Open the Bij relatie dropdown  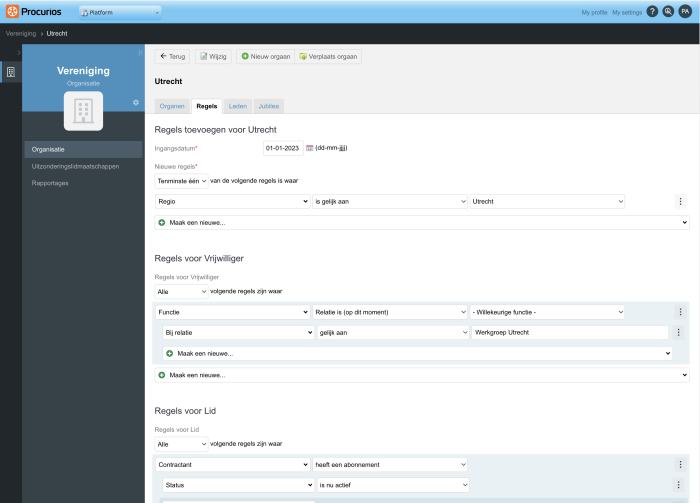(238, 333)
